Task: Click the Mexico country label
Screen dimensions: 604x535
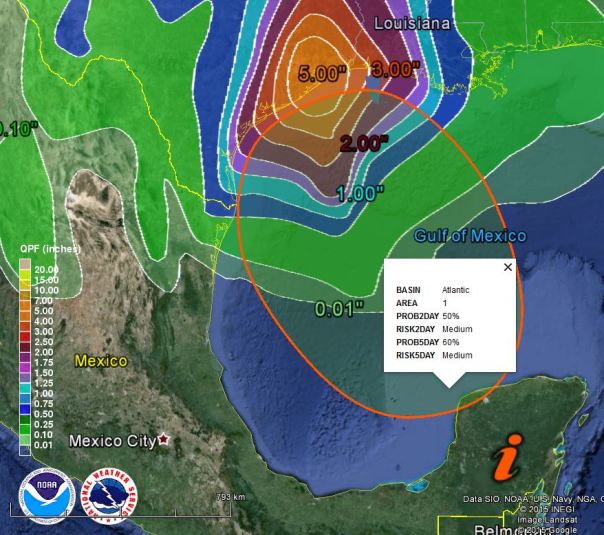Action: coord(101,361)
